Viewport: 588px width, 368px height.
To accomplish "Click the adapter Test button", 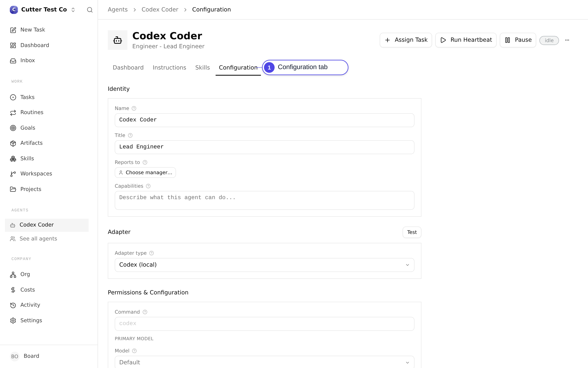I will [412, 232].
